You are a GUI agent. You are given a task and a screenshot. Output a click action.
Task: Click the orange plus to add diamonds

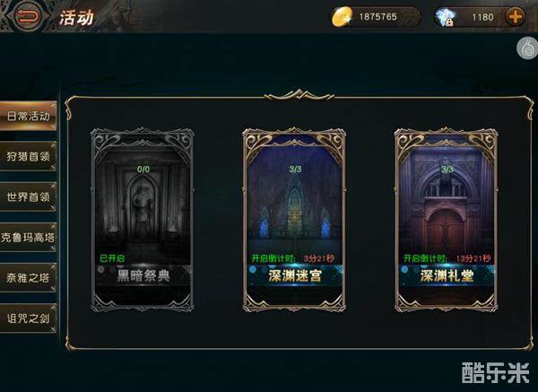tap(515, 17)
